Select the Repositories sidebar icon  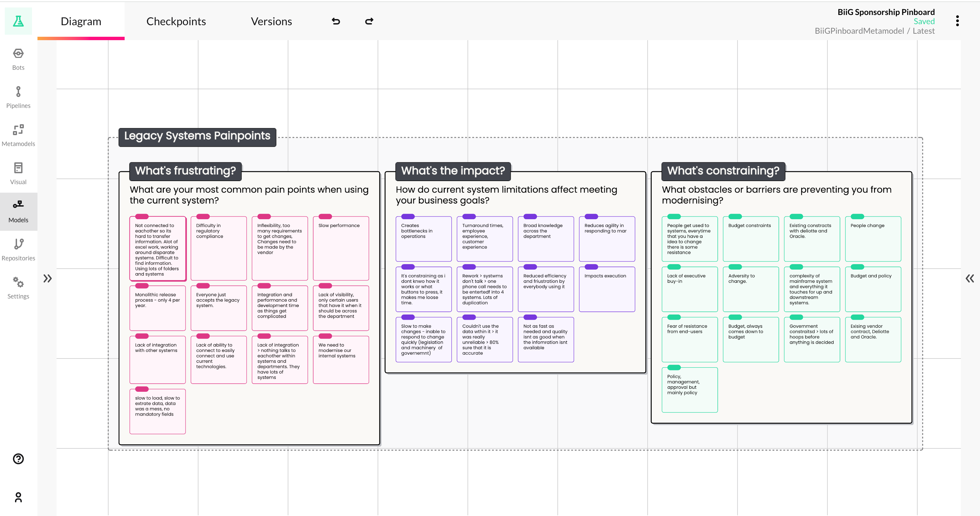click(18, 250)
